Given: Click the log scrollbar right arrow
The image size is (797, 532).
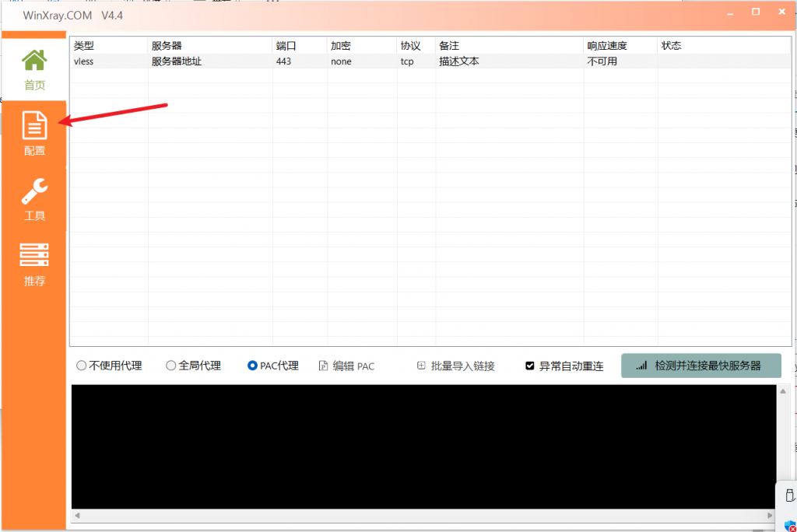Looking at the screenshot, I should pos(770,515).
